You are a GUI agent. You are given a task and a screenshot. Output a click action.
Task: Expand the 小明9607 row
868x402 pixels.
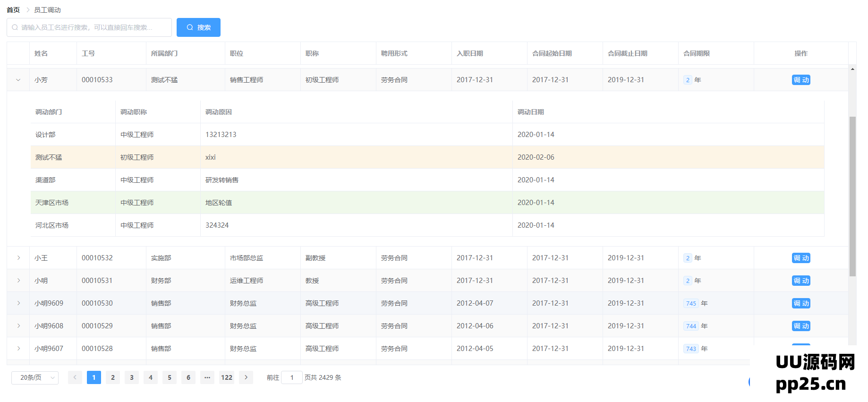click(18, 349)
